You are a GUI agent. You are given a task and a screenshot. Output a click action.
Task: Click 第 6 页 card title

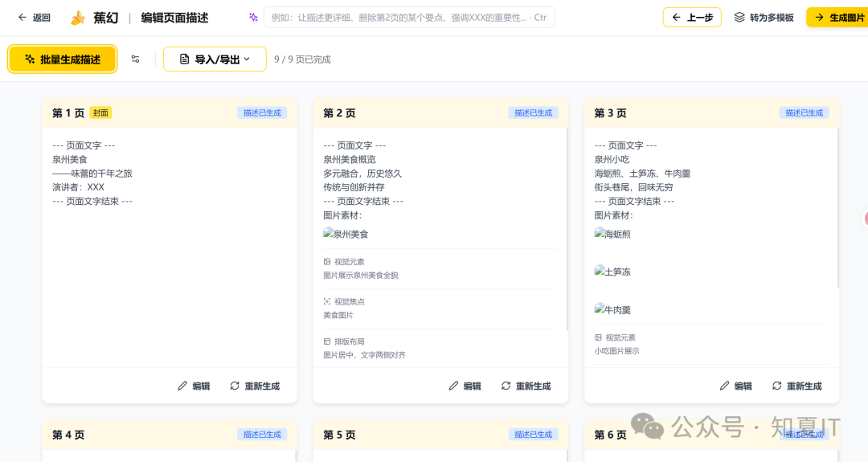pos(610,435)
